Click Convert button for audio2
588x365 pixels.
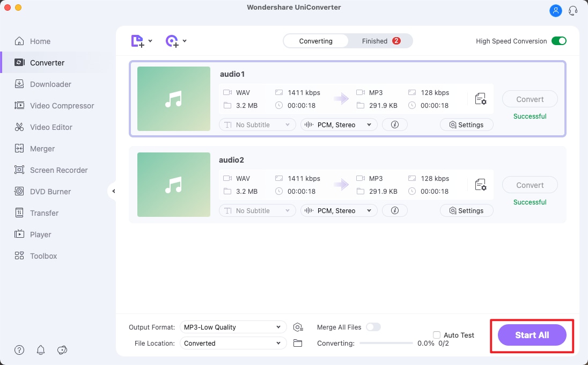pyautogui.click(x=530, y=185)
